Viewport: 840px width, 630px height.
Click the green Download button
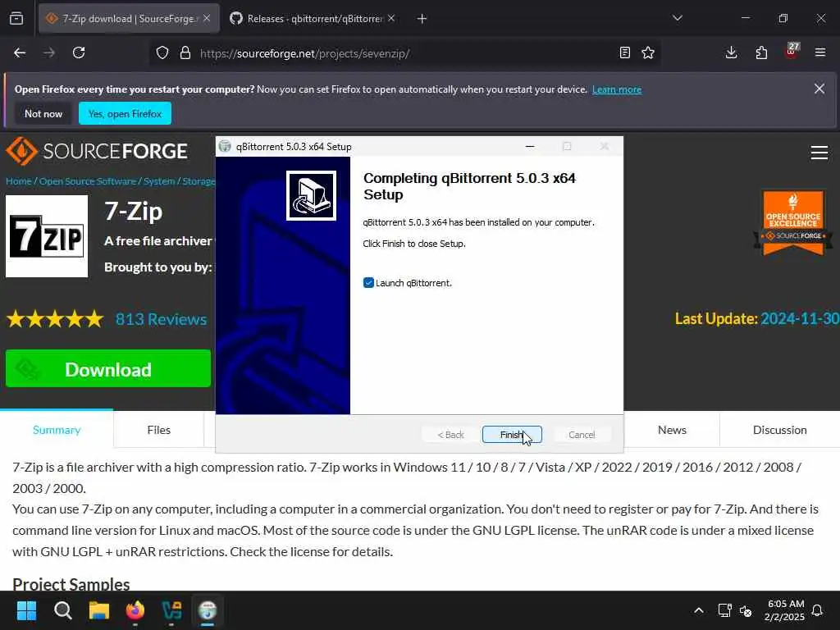click(108, 368)
